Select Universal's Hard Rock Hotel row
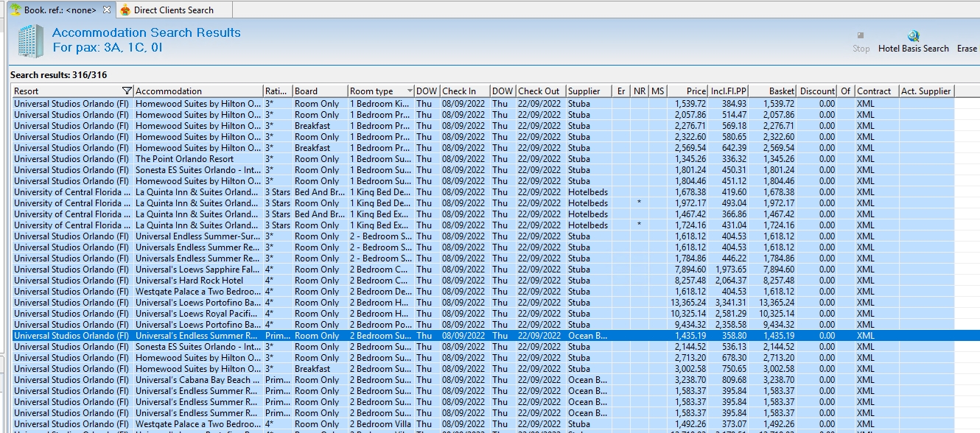980x433 pixels. pos(483,281)
